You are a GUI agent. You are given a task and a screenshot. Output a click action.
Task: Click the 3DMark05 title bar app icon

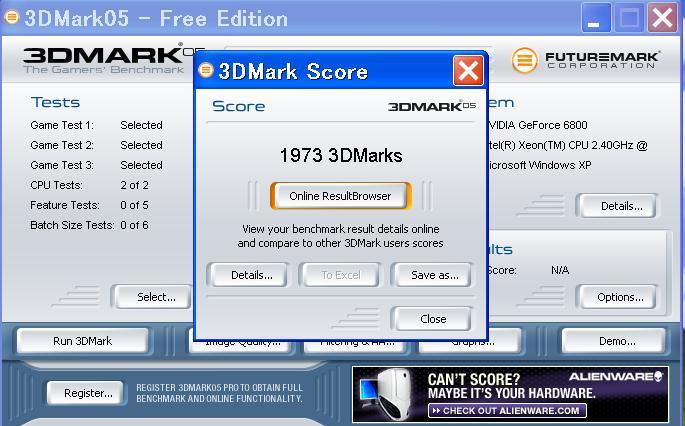tap(11, 17)
